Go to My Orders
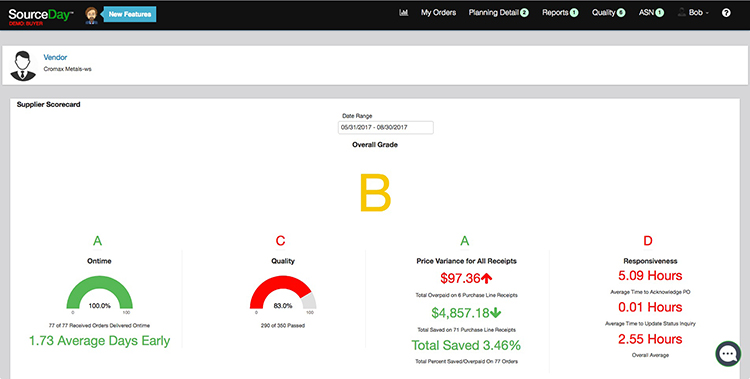This screenshot has height=379, width=750. [438, 13]
